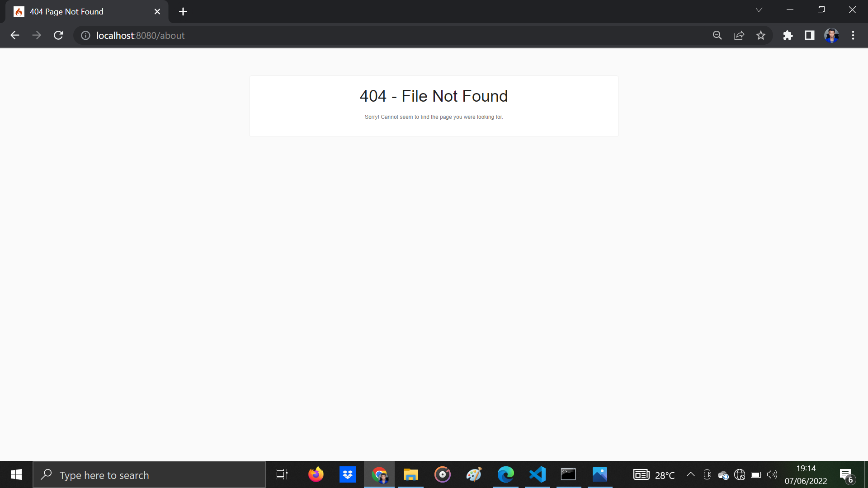Open the Extensions puzzle icon

click(788, 35)
